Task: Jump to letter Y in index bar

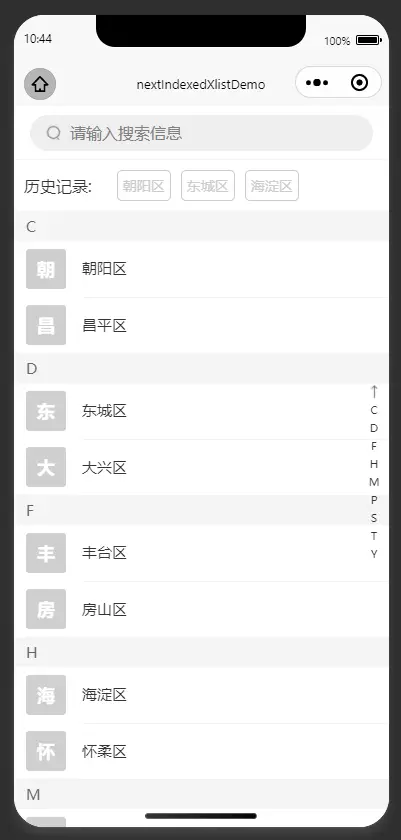Action: pyautogui.click(x=374, y=554)
